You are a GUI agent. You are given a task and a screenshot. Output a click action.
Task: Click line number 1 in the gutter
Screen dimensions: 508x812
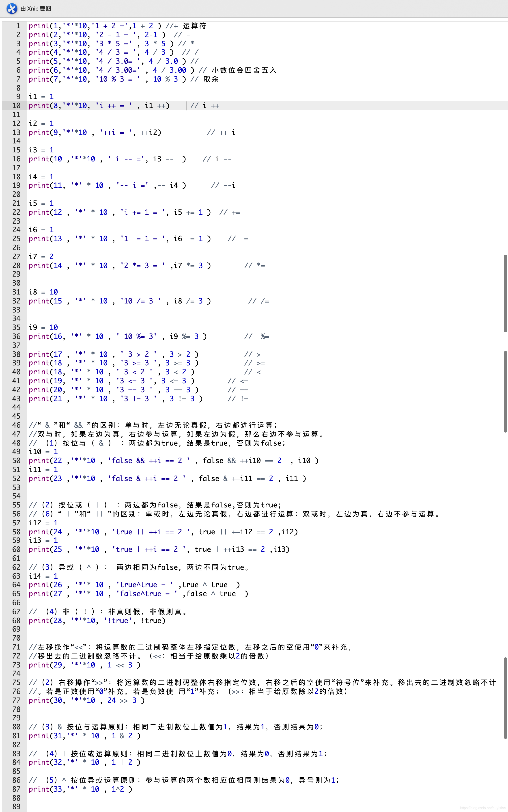click(18, 26)
